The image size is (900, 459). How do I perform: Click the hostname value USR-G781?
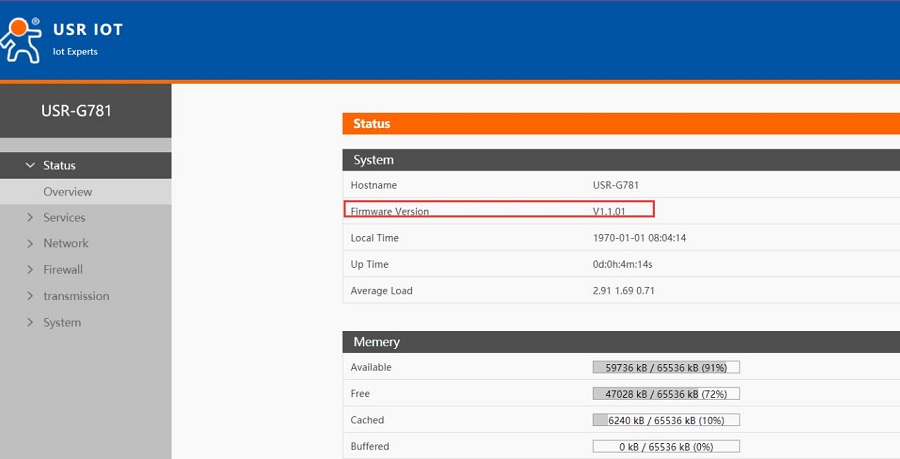(x=615, y=185)
